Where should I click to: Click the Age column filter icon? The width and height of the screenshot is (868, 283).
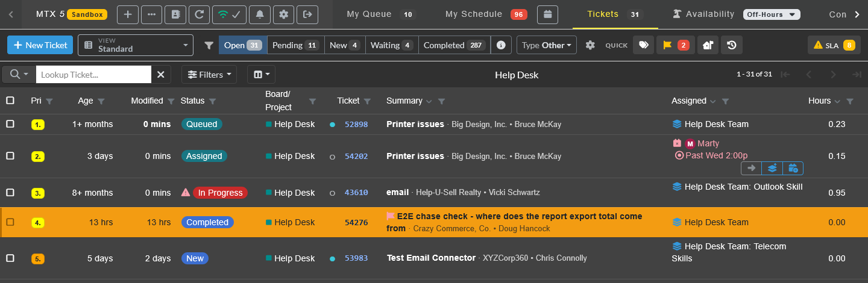point(101,101)
